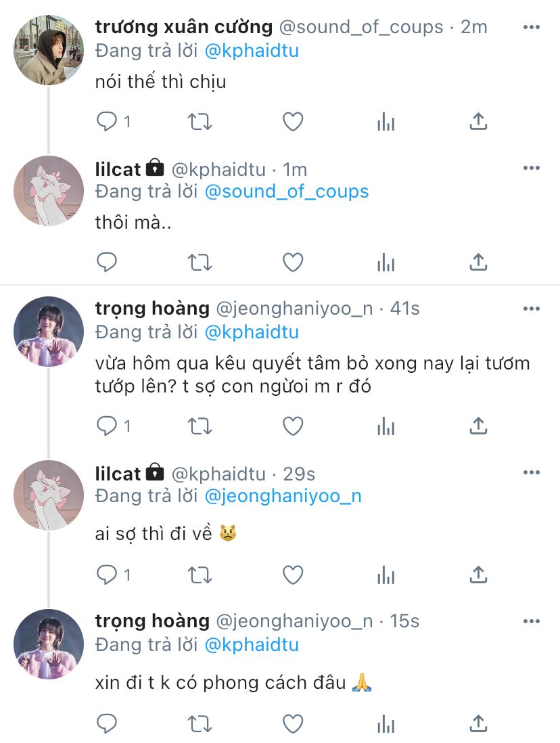560x743 pixels.
Task: Open the display name trọng hoàng on 15s tweet
Action: coord(152,621)
